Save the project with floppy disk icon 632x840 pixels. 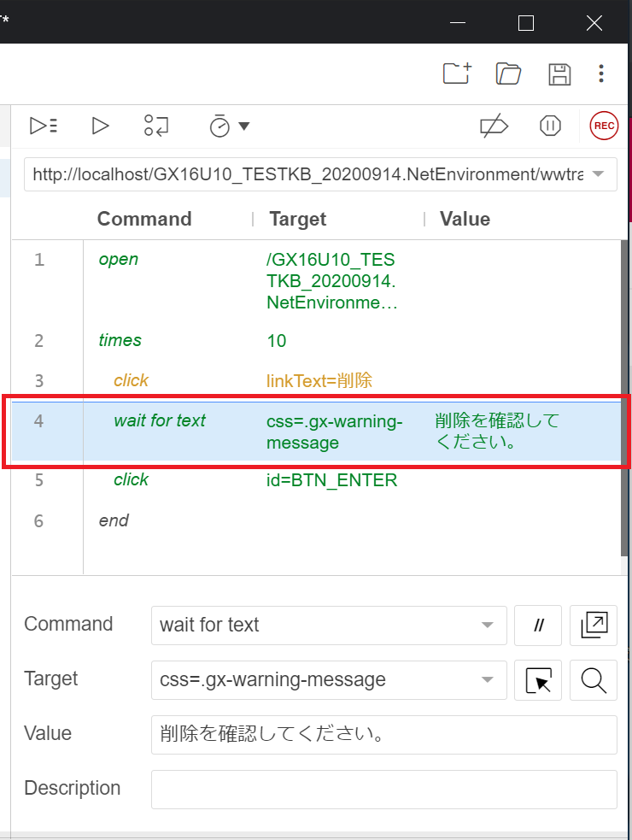click(559, 74)
